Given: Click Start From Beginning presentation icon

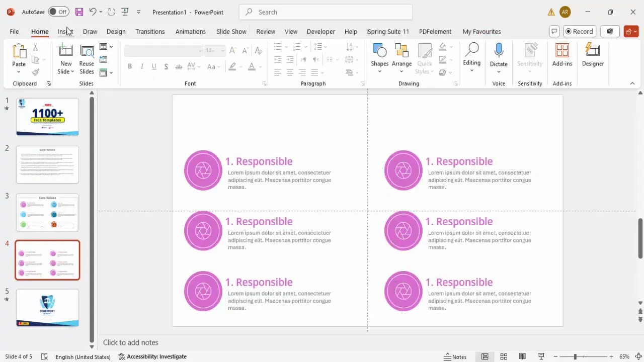Looking at the screenshot, I should 125,12.
